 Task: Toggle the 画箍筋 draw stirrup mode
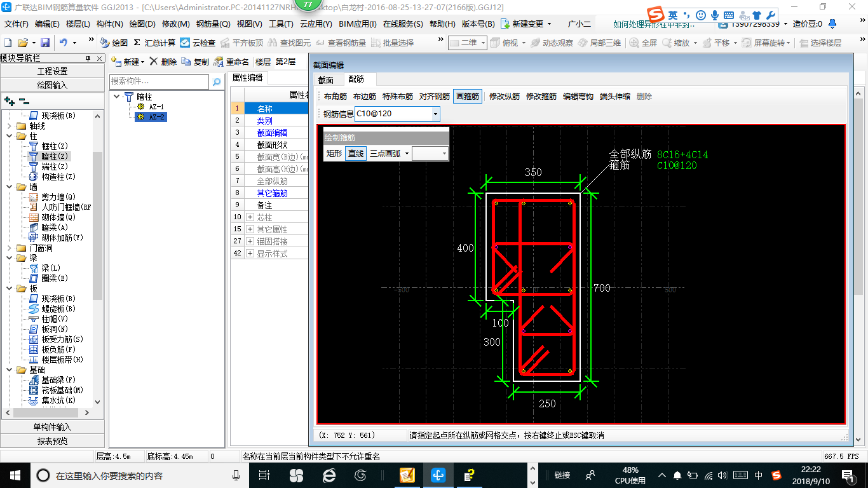(x=468, y=97)
